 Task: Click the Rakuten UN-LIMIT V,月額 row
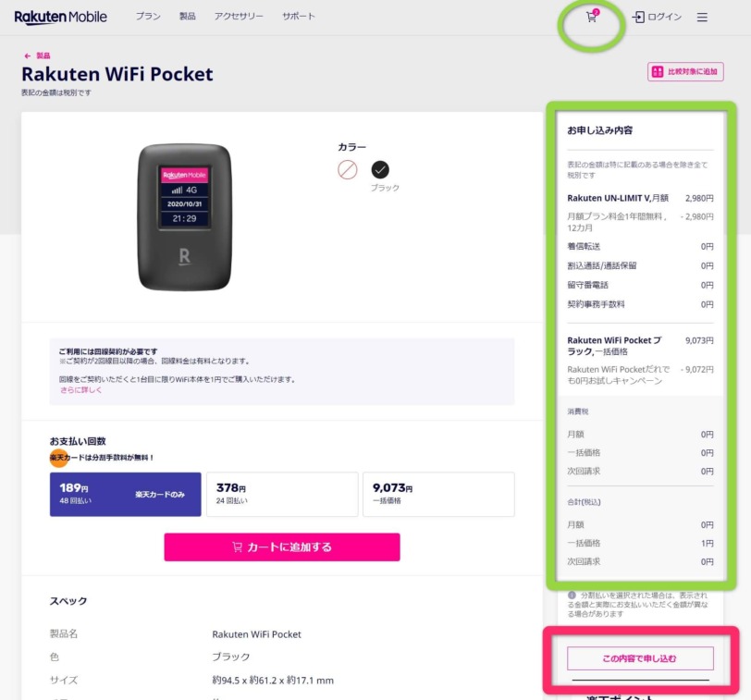640,198
